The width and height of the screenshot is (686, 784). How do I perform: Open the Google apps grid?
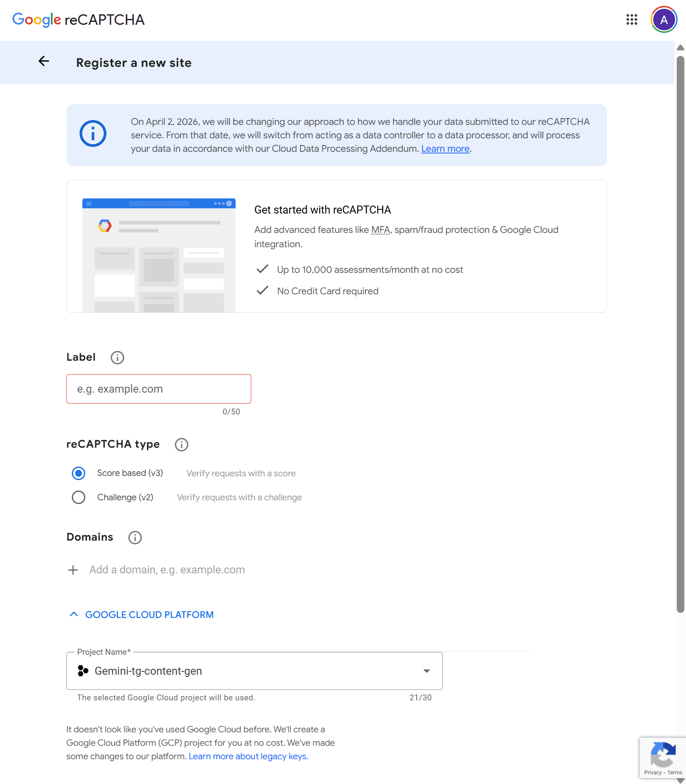pos(631,20)
